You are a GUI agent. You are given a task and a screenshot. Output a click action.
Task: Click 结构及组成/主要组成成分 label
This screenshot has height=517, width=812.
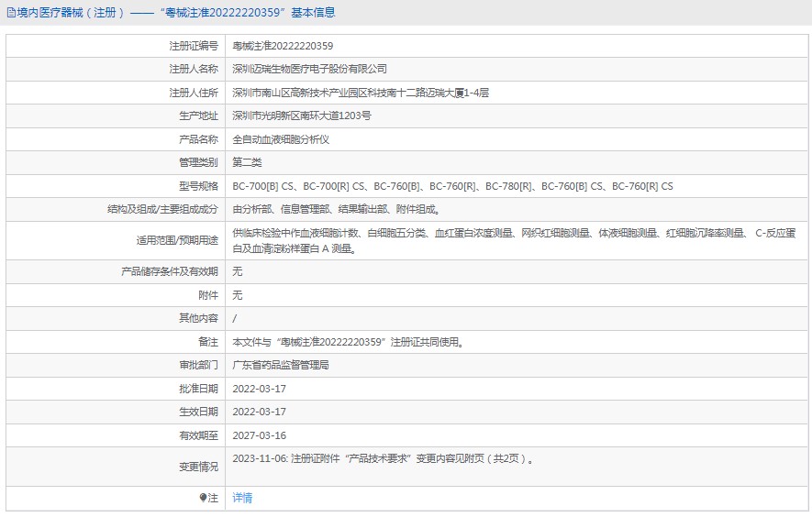pos(162,210)
